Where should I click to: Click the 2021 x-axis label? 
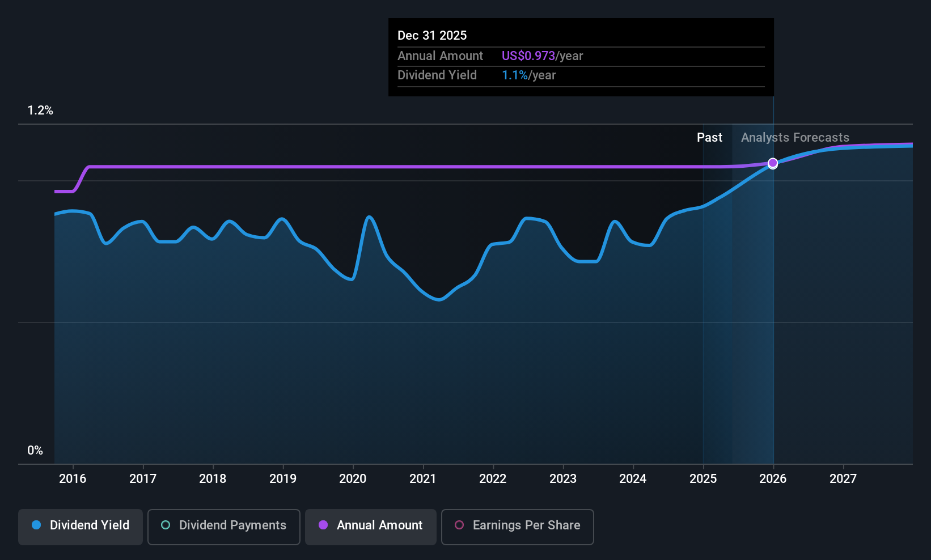coord(423,479)
